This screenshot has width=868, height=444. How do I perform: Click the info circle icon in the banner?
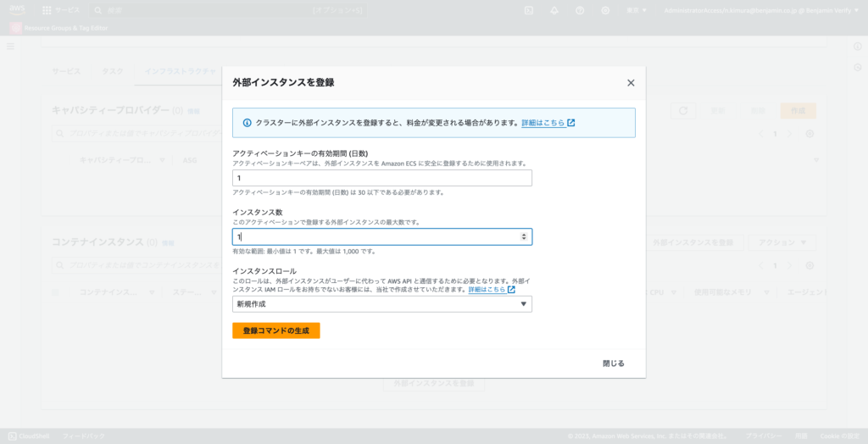tap(247, 123)
